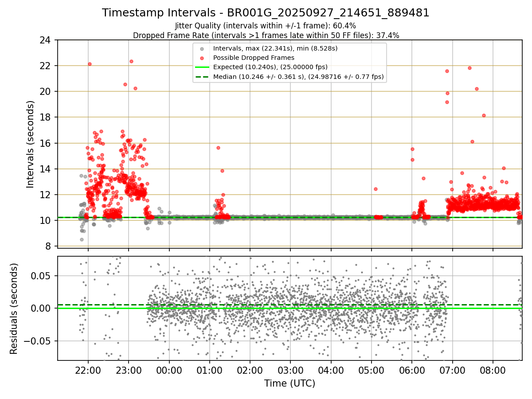Click the 22:00 x-axis tick label

[x=88, y=371]
